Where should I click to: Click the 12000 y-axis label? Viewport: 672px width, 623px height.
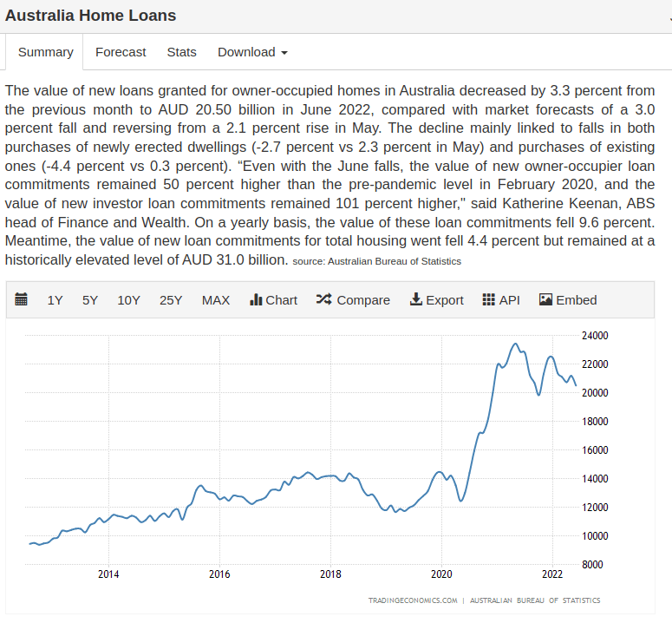595,508
